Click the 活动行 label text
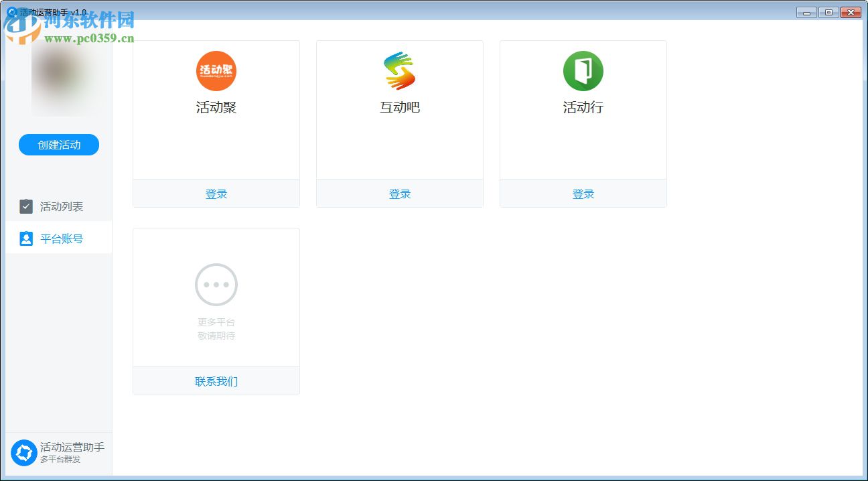Screen dimensions: 868x481 coord(583,107)
